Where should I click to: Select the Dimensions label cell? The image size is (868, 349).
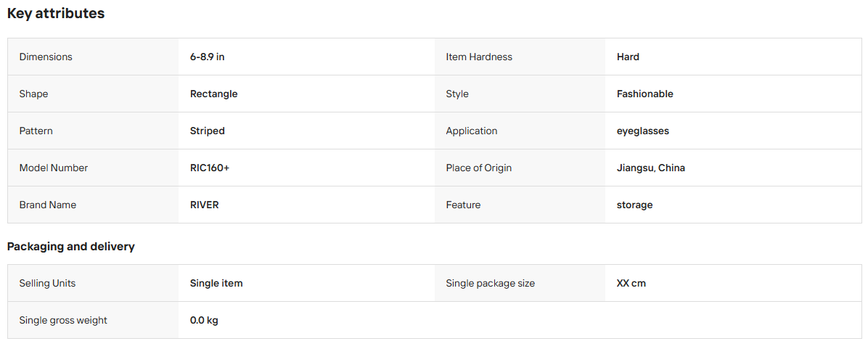coord(93,57)
